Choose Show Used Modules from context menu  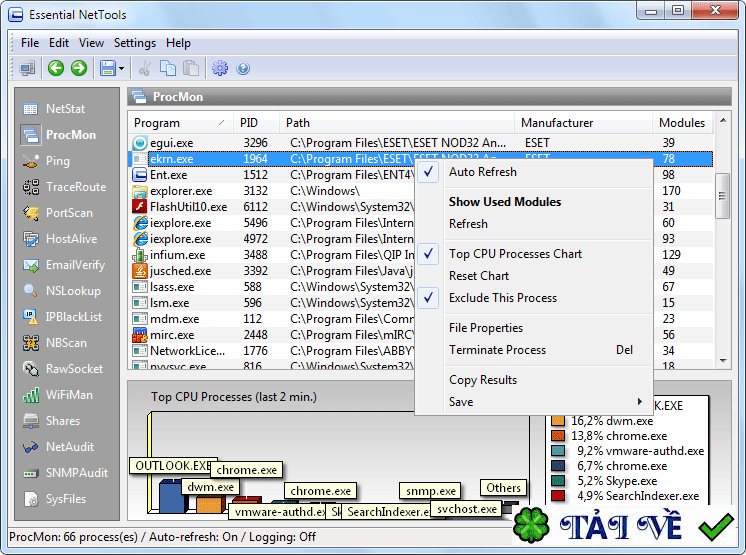tap(533, 202)
